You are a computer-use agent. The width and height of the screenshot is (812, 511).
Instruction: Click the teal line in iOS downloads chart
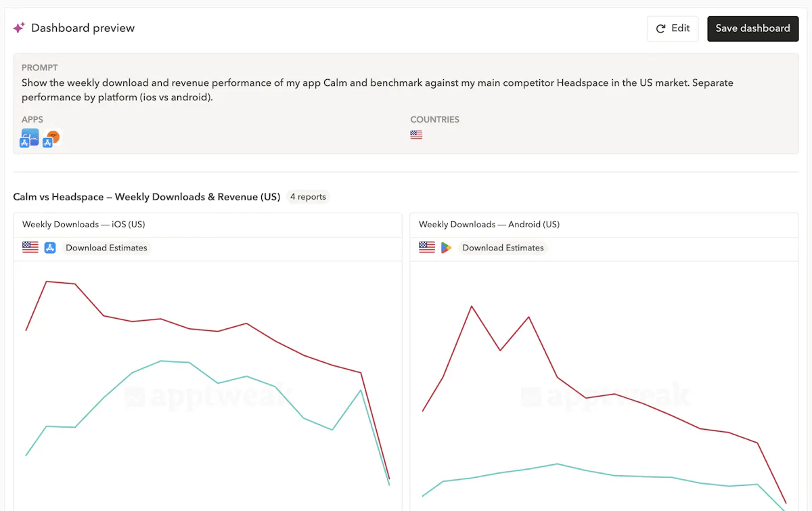coord(161,361)
